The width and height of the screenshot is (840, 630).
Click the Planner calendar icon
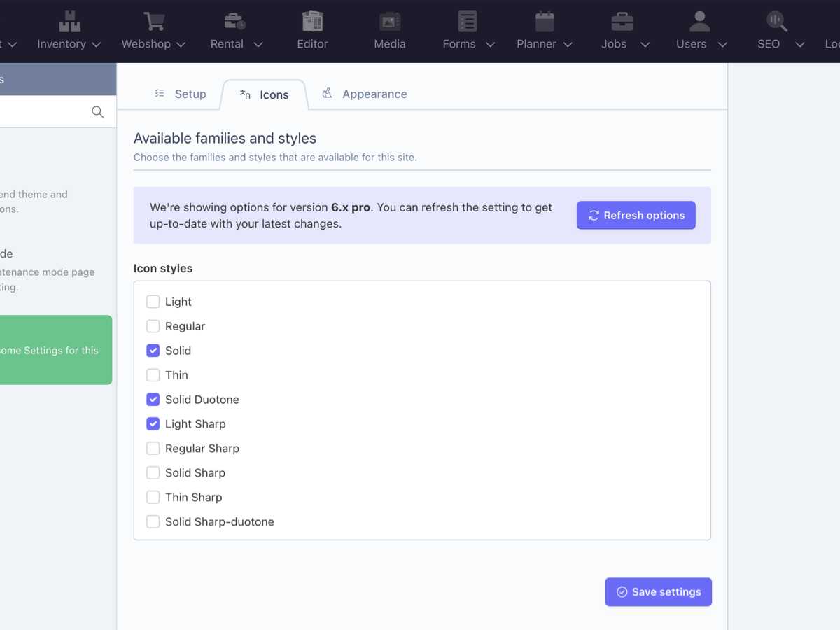545,21
